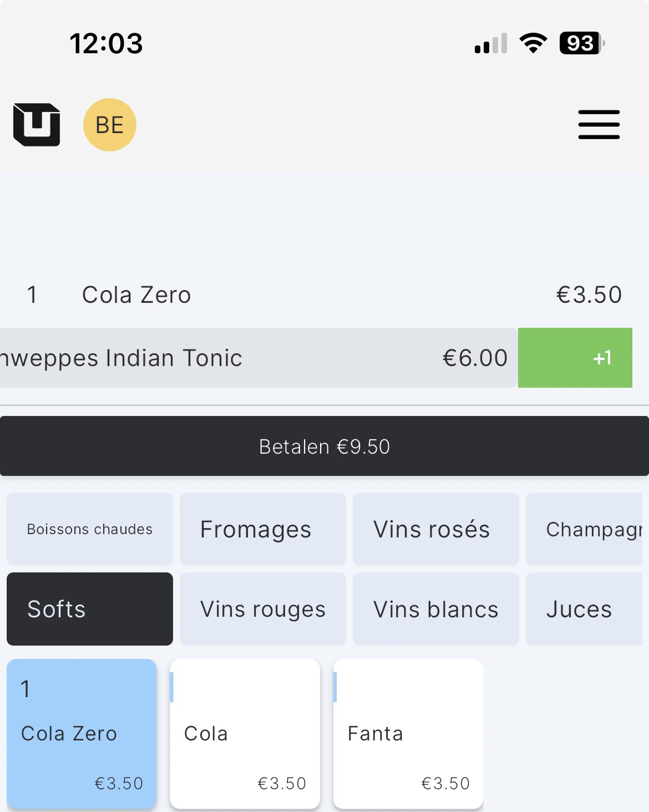649x812 pixels.
Task: Open the Vins blancs category
Action: click(436, 609)
